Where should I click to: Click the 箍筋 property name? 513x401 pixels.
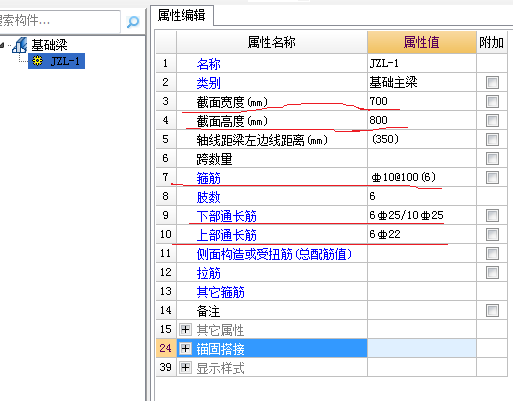pos(208,178)
